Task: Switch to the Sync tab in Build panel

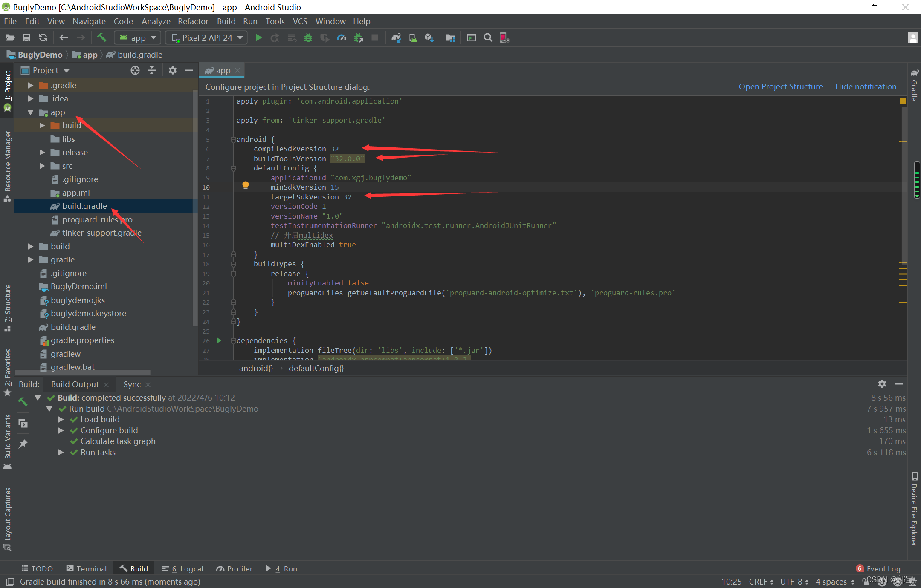Action: click(132, 384)
